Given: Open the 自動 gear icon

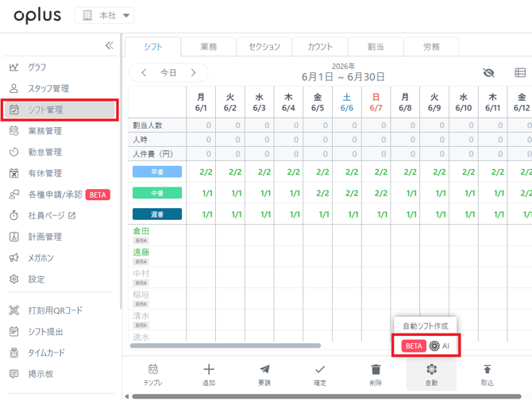Looking at the screenshot, I should 432,369.
